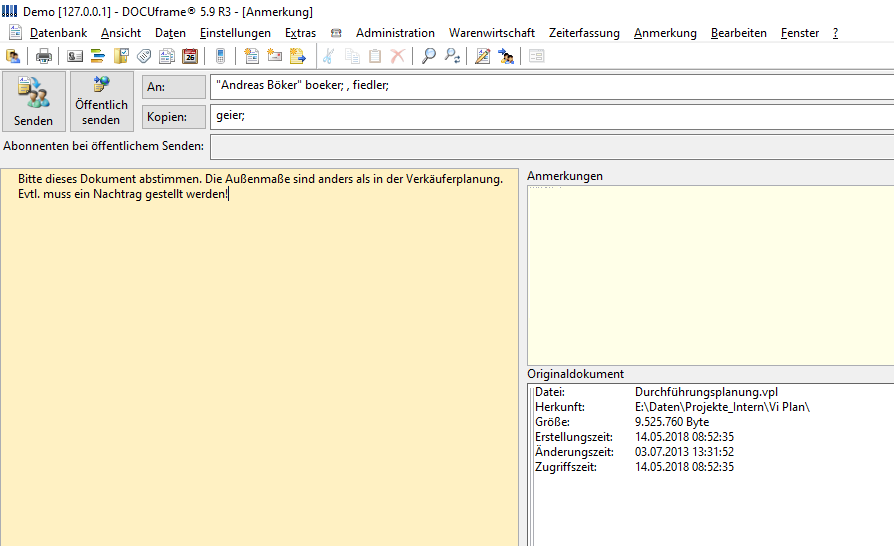Click the users with arrow icon

[506, 56]
